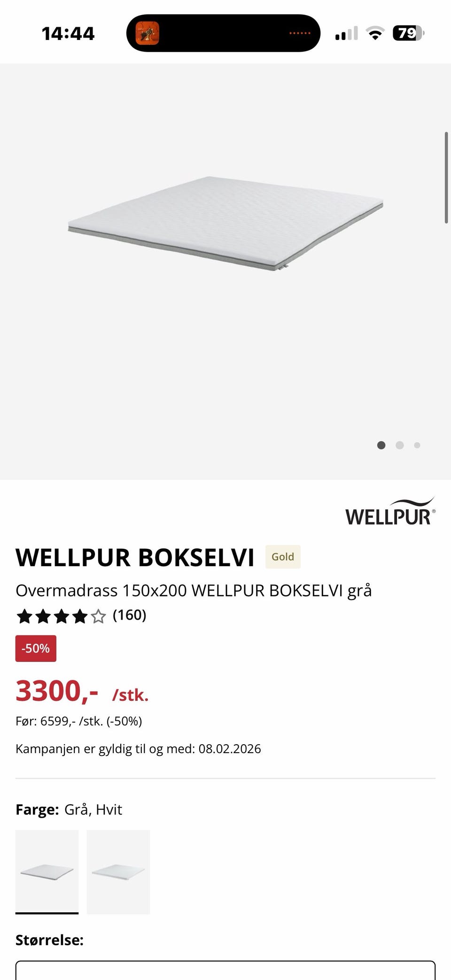451x980 pixels.
Task: Tap the cellular signal bars
Action: (x=347, y=33)
